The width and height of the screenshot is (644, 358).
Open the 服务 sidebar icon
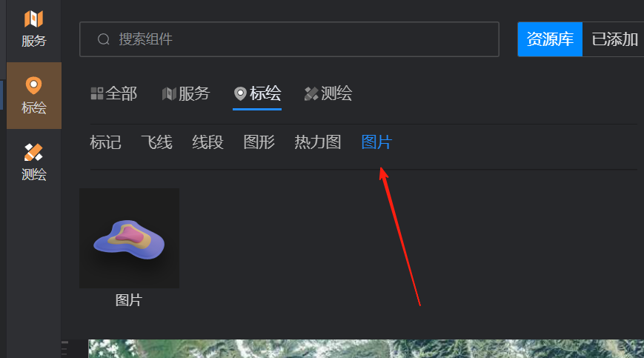click(x=33, y=19)
